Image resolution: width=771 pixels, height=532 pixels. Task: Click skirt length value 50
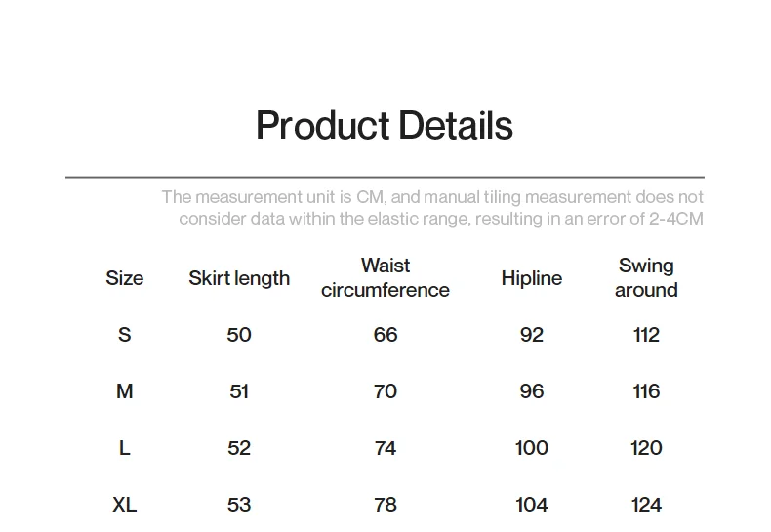239,335
